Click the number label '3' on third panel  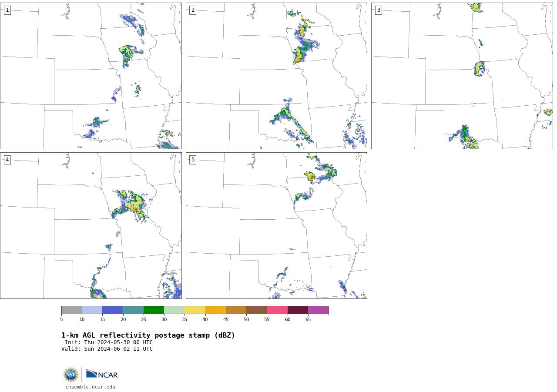pyautogui.click(x=378, y=10)
